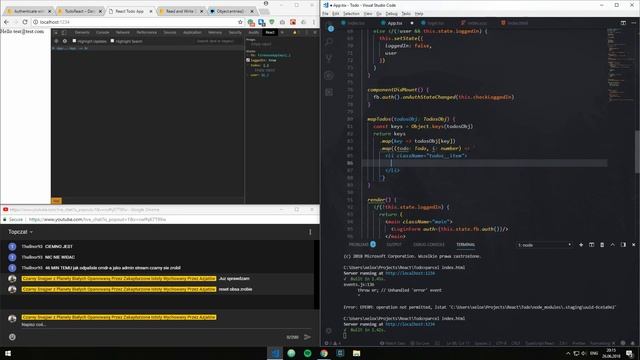This screenshot has width=640, height=360.
Task: Open the PROBLEMS panel tab
Action: pyautogui.click(x=359, y=244)
